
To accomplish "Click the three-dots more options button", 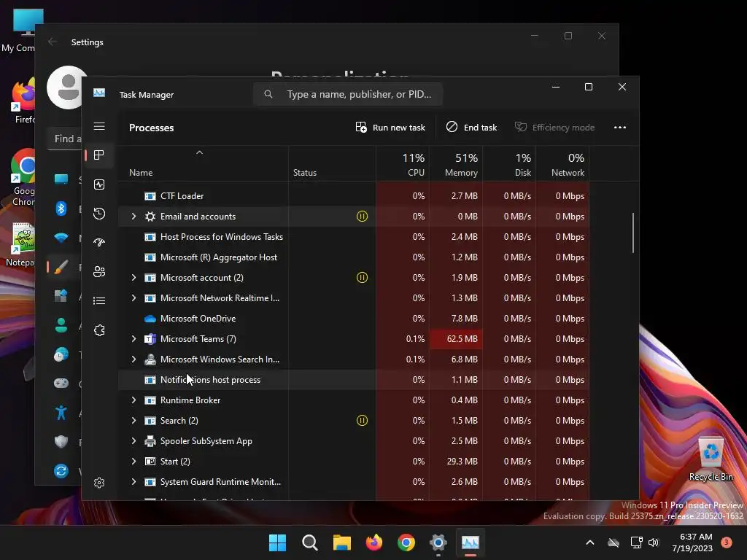I will pyautogui.click(x=620, y=127).
